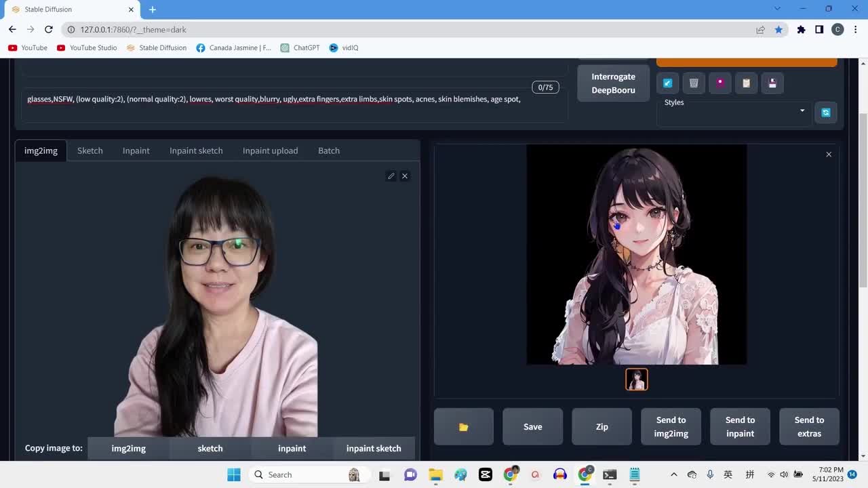Select the generated image thumbnail

coord(636,380)
